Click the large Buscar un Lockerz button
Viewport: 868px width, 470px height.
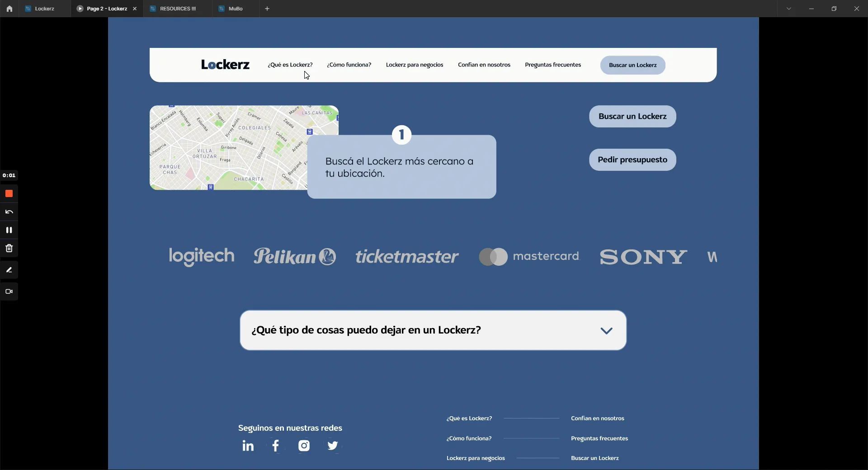tap(632, 117)
